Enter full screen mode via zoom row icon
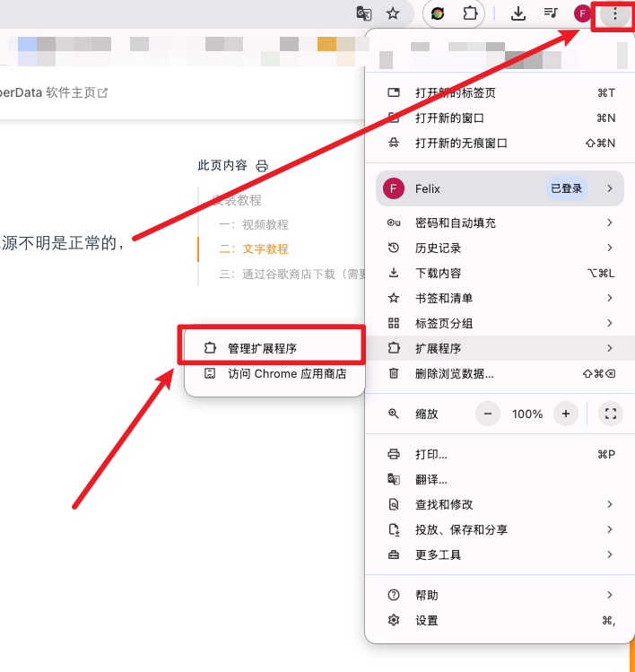The height and width of the screenshot is (672, 635). click(x=611, y=414)
